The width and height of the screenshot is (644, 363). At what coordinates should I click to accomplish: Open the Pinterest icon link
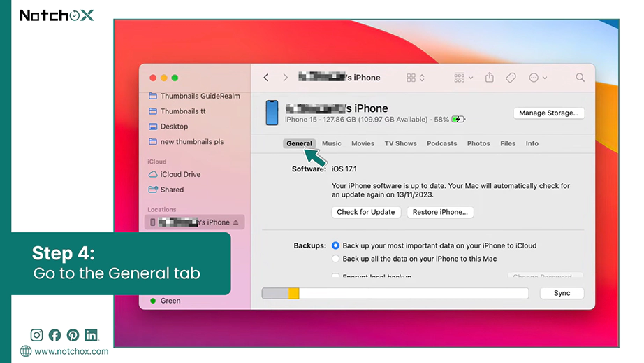[73, 335]
